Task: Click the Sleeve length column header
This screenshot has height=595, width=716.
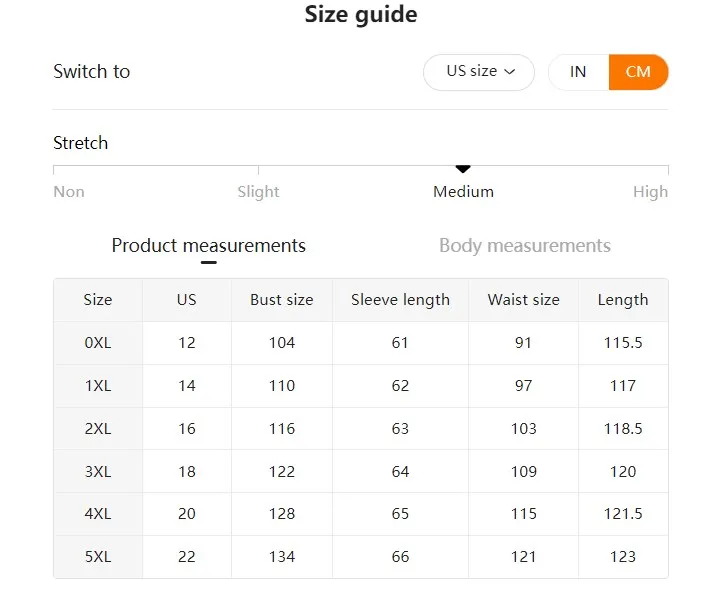Action: 400,300
